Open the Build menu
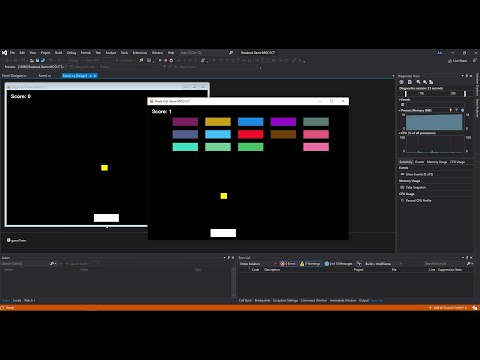 click(x=59, y=53)
